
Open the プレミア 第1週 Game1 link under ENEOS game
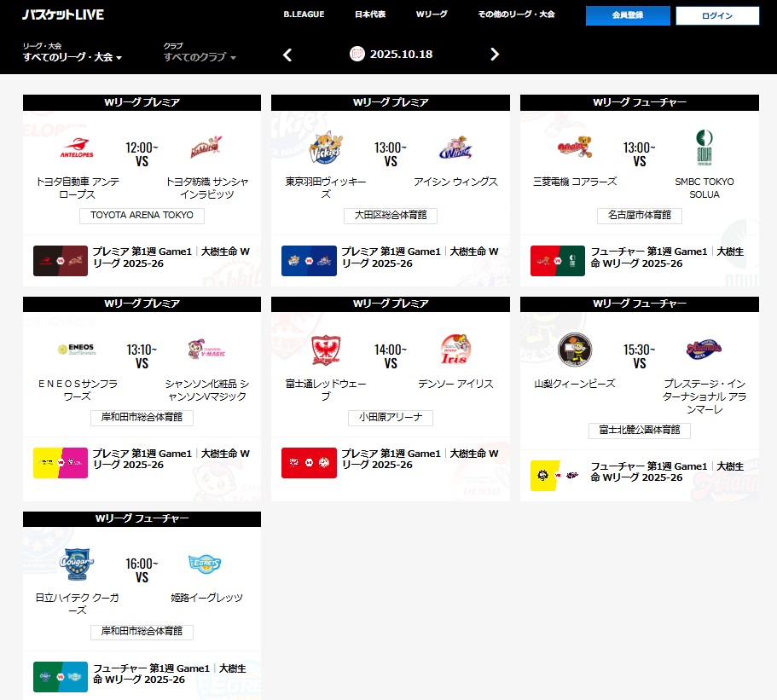click(x=171, y=460)
